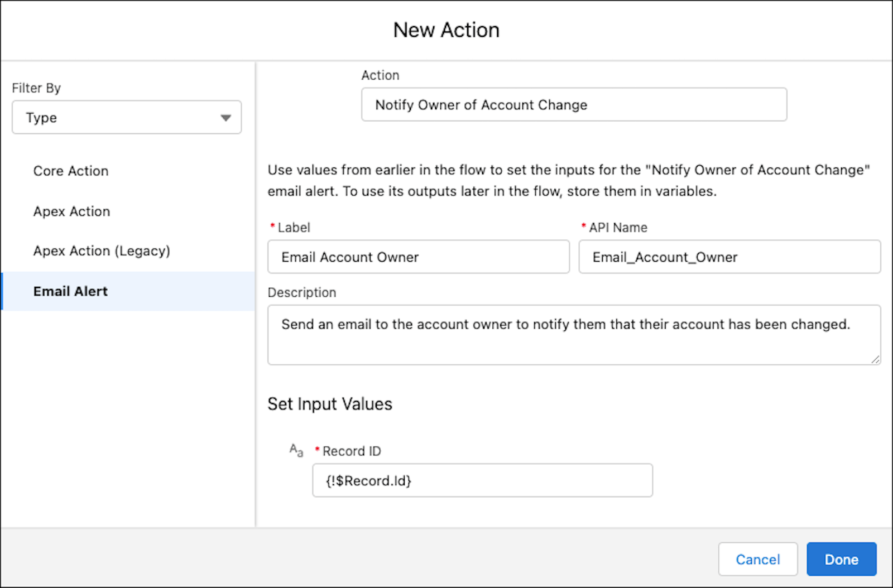Select the API Name field Email_Account_Owner
Image resolution: width=893 pixels, height=588 pixels.
(729, 257)
